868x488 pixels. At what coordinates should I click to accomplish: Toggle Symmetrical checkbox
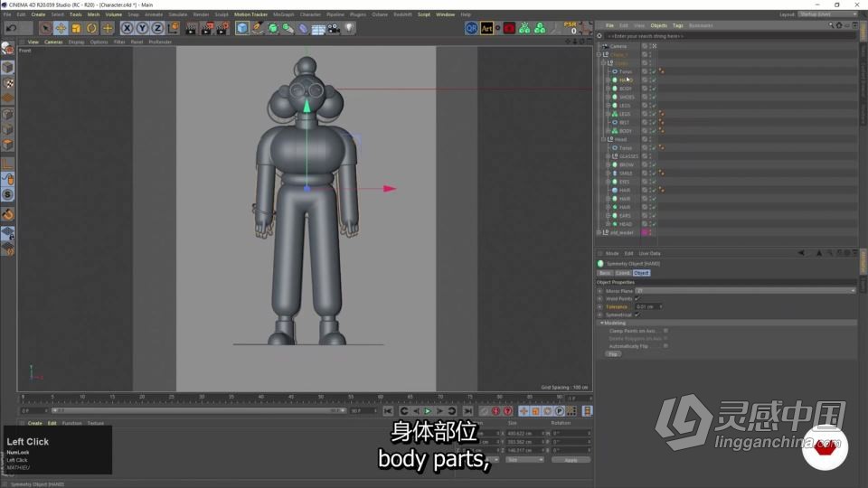[637, 314]
